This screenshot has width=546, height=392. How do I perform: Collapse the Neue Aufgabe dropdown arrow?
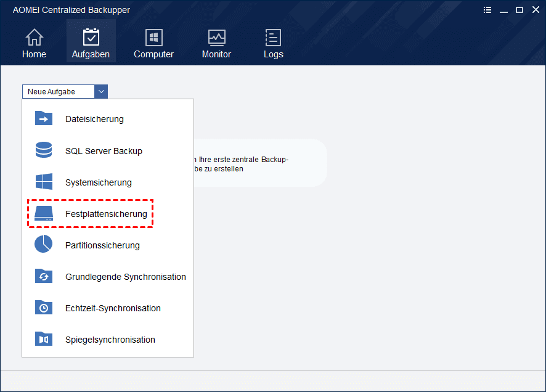pos(101,92)
